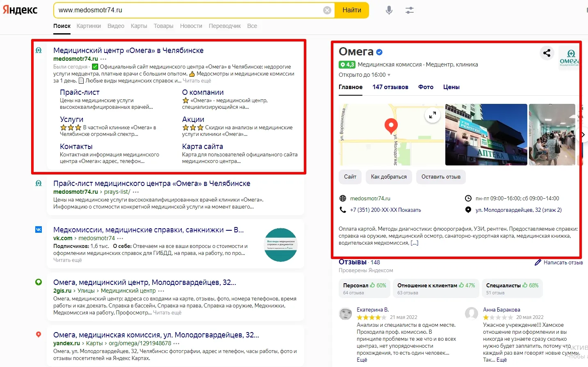
Task: Start voice search with the microphone icon
Action: (x=389, y=10)
